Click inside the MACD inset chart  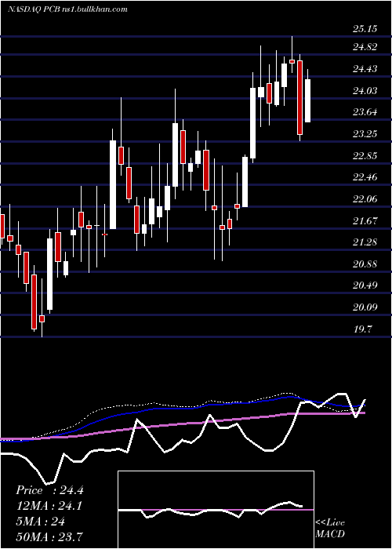click(216, 510)
